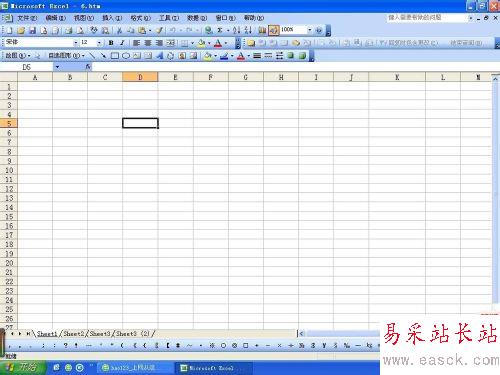This screenshot has height=375, width=500.
Task: Open the 编辑 (Edit) menu
Action: 55,18
